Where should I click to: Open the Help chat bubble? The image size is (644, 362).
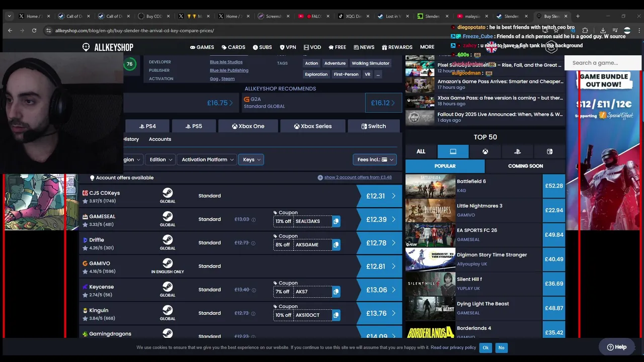click(x=616, y=347)
